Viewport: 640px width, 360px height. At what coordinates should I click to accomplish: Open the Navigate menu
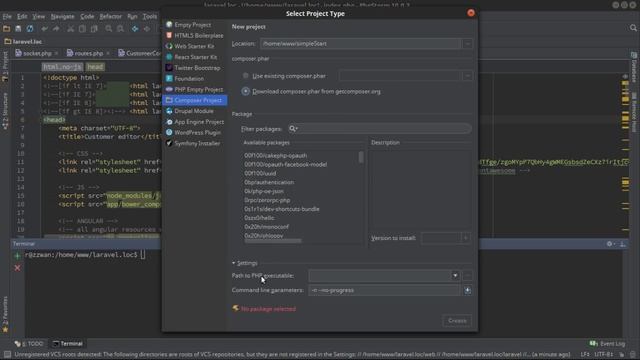(x=62, y=17)
